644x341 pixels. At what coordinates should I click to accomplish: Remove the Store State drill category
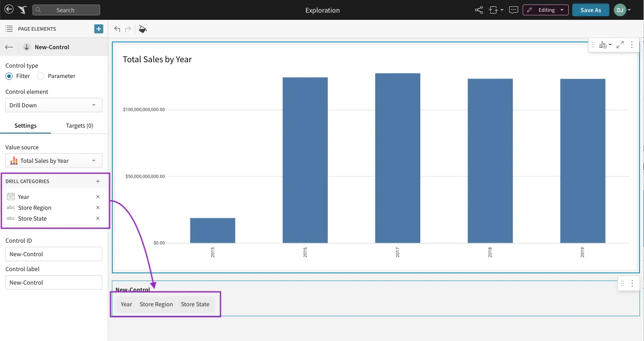click(x=98, y=218)
